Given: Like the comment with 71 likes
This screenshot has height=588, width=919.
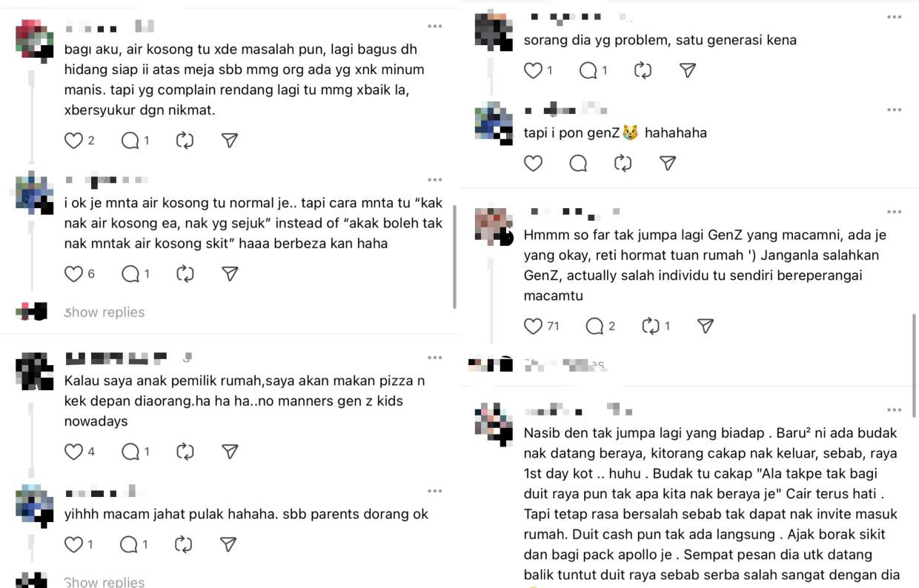Looking at the screenshot, I should (533, 326).
